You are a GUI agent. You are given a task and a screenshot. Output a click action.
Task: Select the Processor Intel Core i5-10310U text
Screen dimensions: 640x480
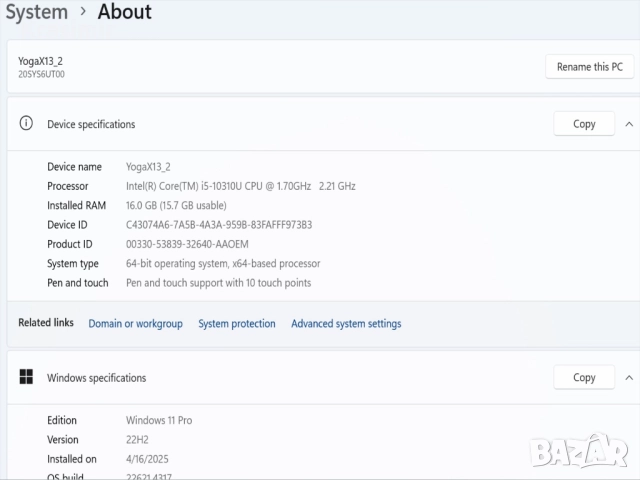tap(240, 186)
